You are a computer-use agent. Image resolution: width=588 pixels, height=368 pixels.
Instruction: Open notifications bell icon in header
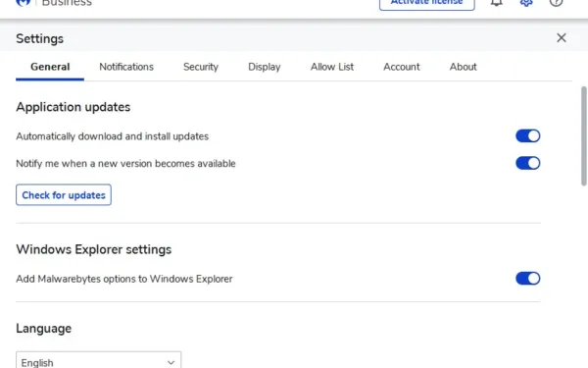pos(497,2)
